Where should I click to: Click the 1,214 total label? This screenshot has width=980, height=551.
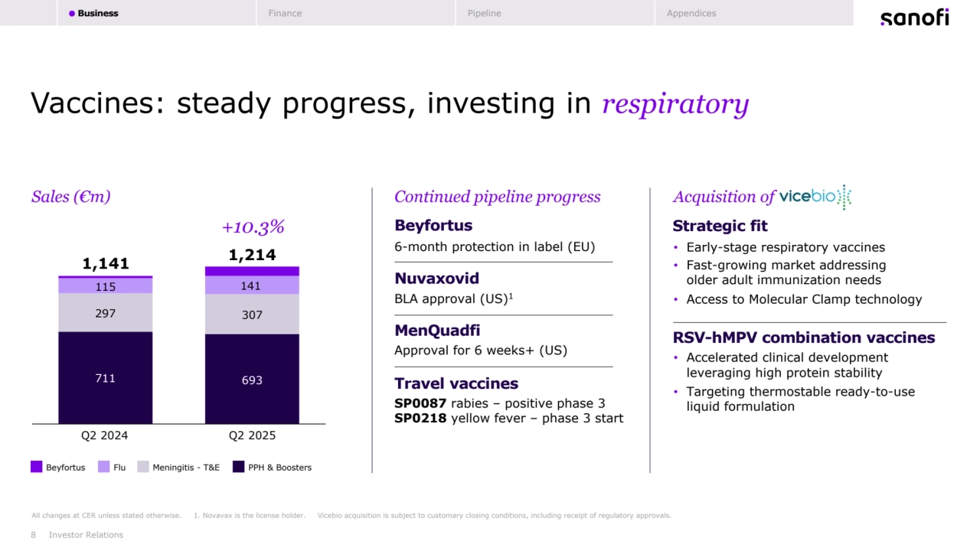coord(252,255)
